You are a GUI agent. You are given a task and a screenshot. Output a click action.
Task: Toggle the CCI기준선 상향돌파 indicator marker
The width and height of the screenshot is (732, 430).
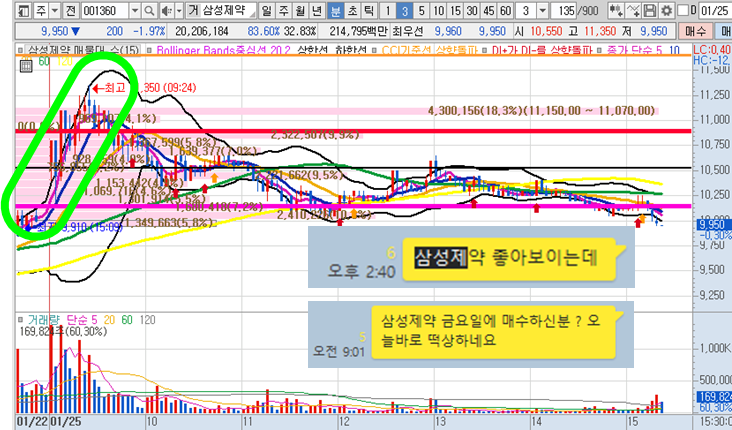(x=375, y=49)
